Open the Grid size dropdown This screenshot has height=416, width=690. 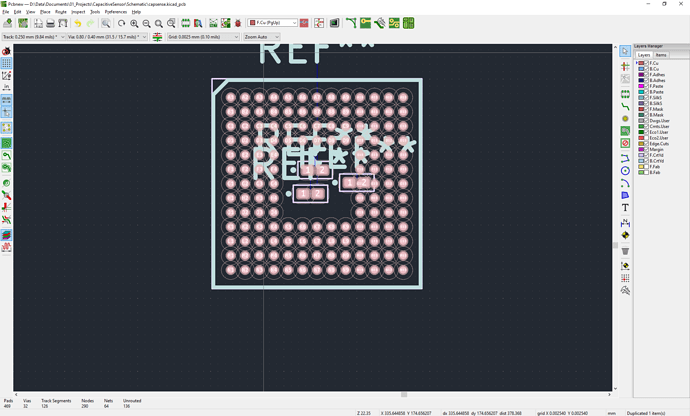(203, 37)
